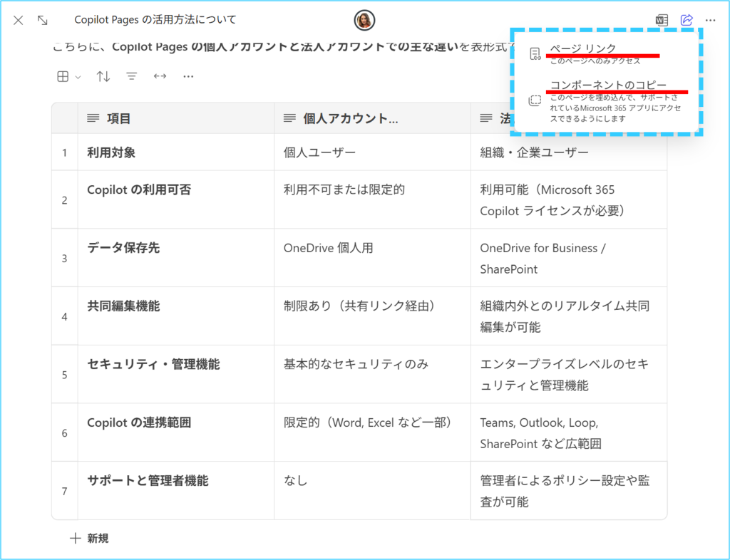The height and width of the screenshot is (560, 730).
Task: Click the 利用対象 cell
Action: point(176,152)
